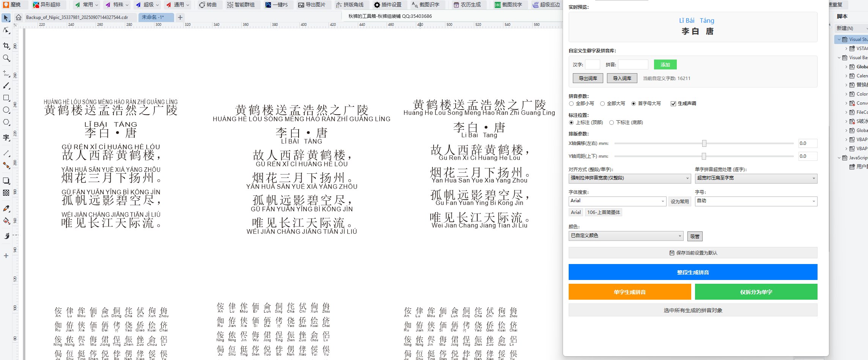868x360 pixels.
Task: Select the Connector tool
Action: coord(6,165)
